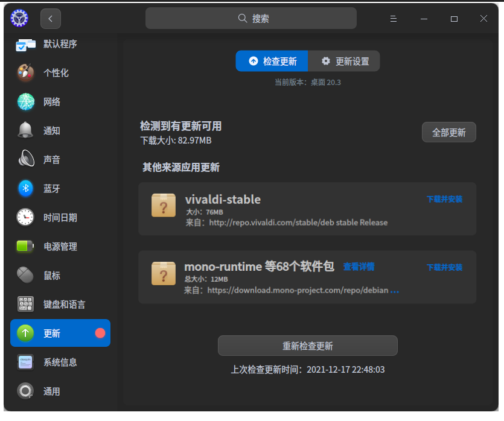This screenshot has height=421, width=504.
Task: Click the vivaldi-stable package title
Action: click(x=223, y=200)
